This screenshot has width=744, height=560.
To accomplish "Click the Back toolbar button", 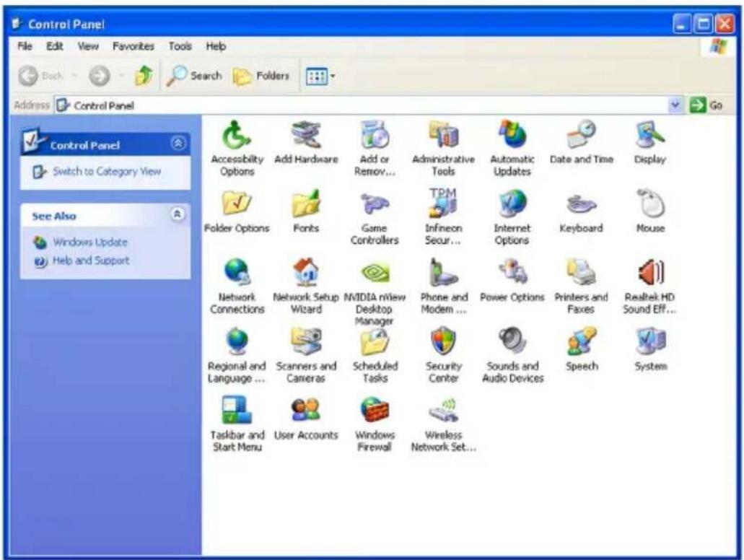I will click(42, 76).
